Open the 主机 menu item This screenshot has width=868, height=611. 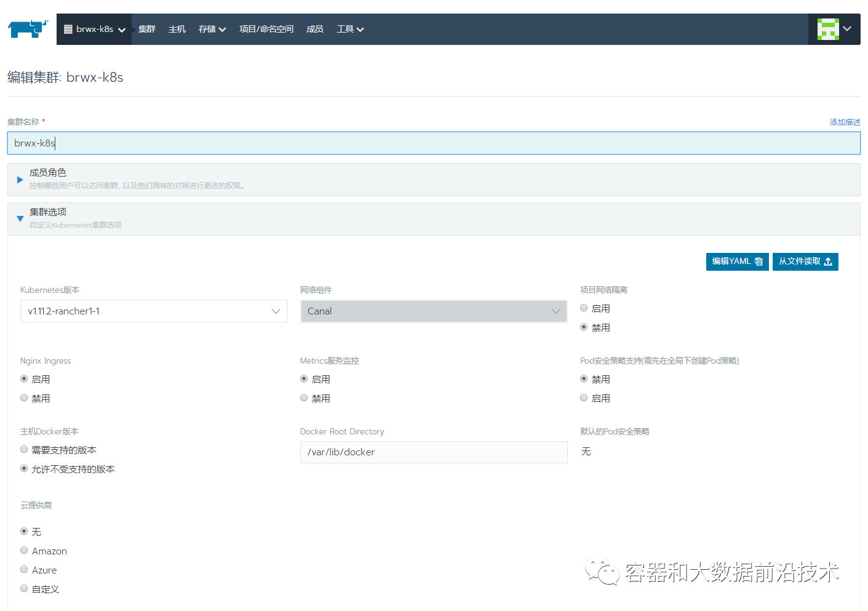pos(177,29)
